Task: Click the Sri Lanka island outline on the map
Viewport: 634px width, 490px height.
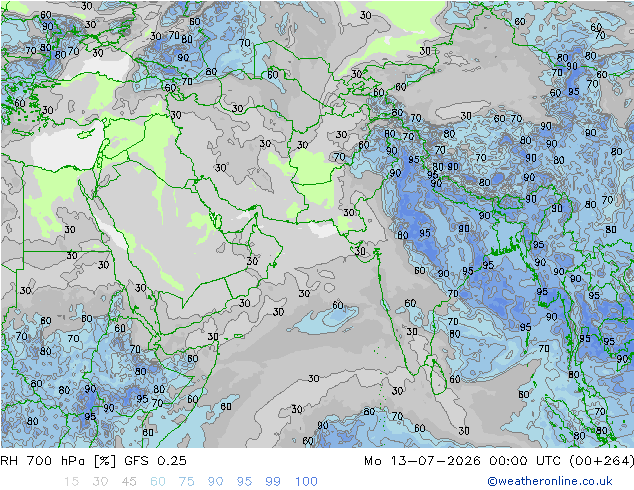Action: [x=438, y=377]
